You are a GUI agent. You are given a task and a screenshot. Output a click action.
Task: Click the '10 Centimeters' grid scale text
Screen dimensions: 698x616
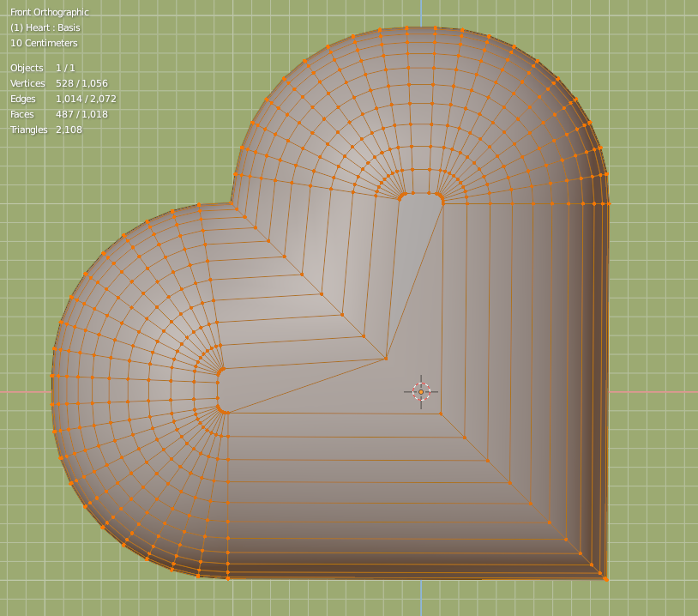click(44, 43)
